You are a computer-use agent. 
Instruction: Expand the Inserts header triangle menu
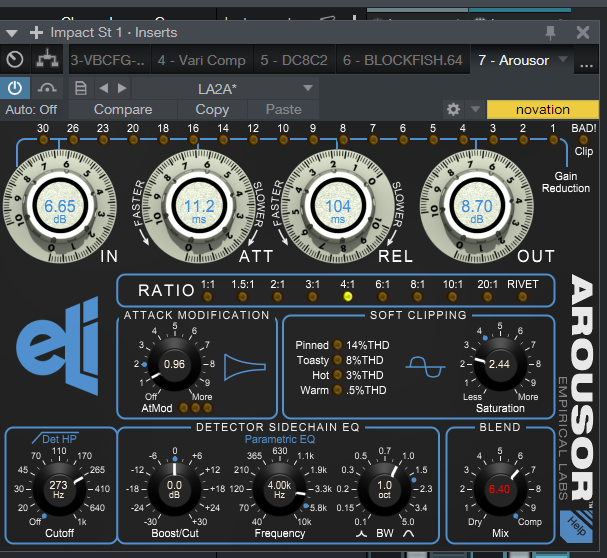click(12, 33)
